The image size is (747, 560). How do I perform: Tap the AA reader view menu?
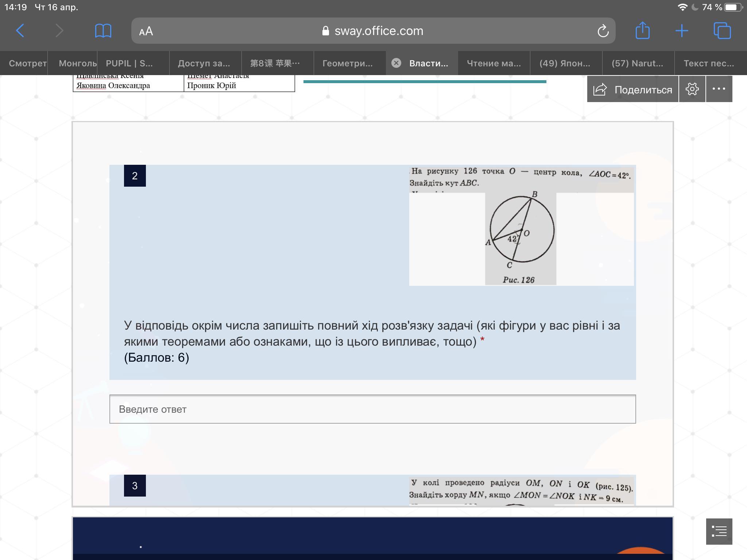coord(146,31)
